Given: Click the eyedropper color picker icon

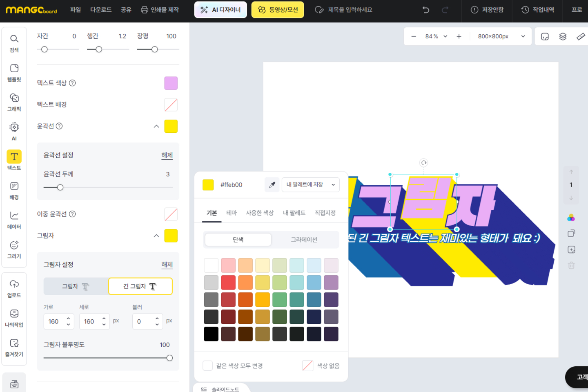Looking at the screenshot, I should [x=272, y=185].
